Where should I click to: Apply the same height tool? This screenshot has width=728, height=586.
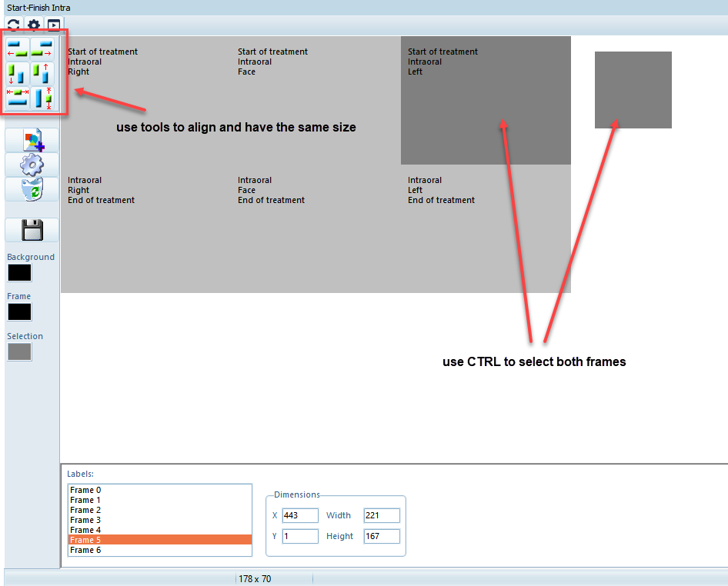(x=42, y=97)
